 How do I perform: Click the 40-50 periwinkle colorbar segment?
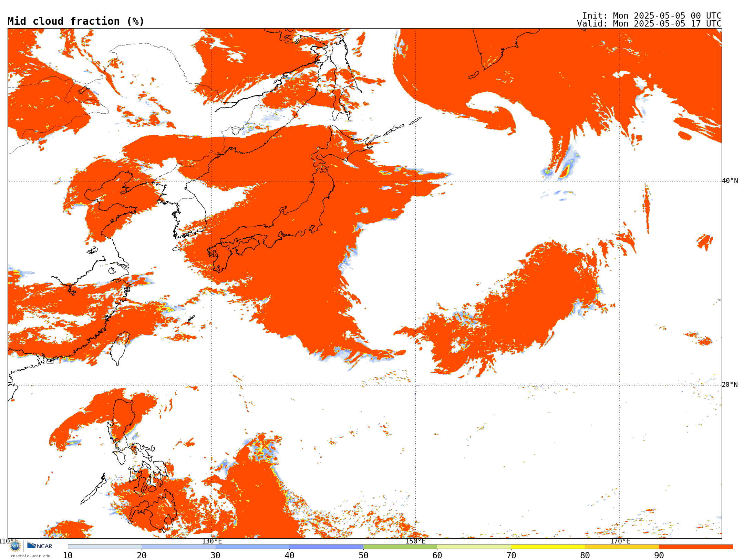coord(327,547)
